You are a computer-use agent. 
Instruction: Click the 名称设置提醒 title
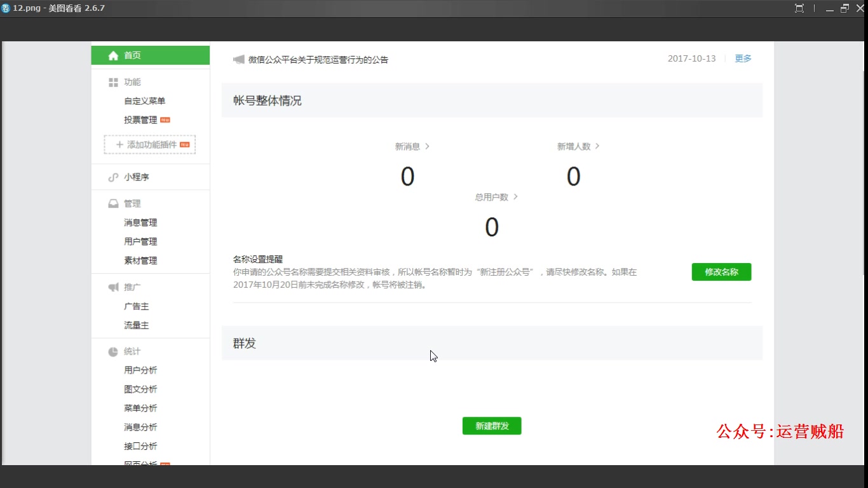click(x=258, y=259)
